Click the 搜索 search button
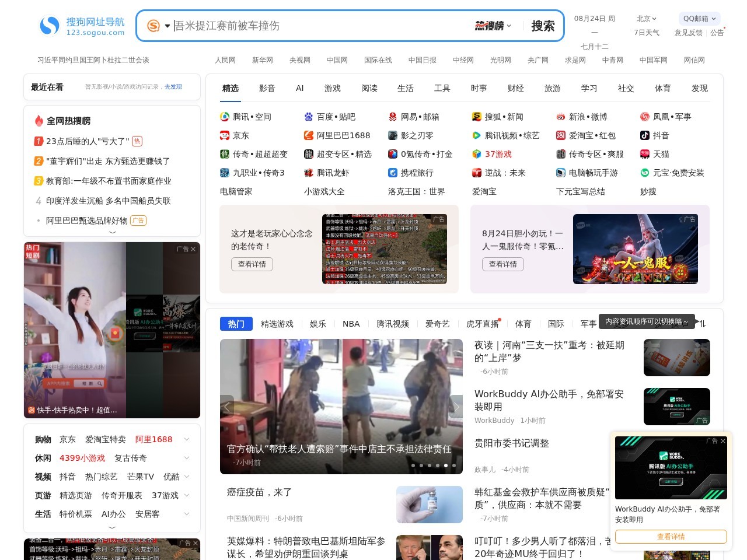The image size is (747, 560). tap(543, 26)
